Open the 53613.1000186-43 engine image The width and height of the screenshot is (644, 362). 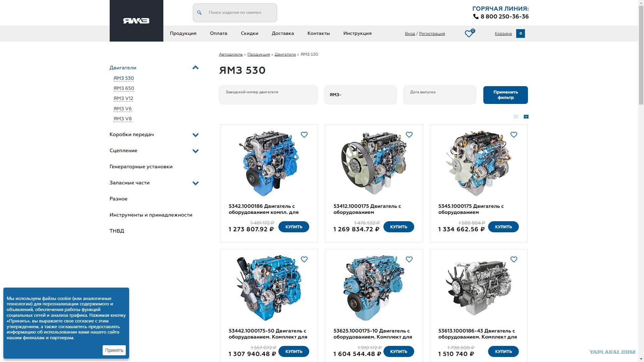pos(479,288)
